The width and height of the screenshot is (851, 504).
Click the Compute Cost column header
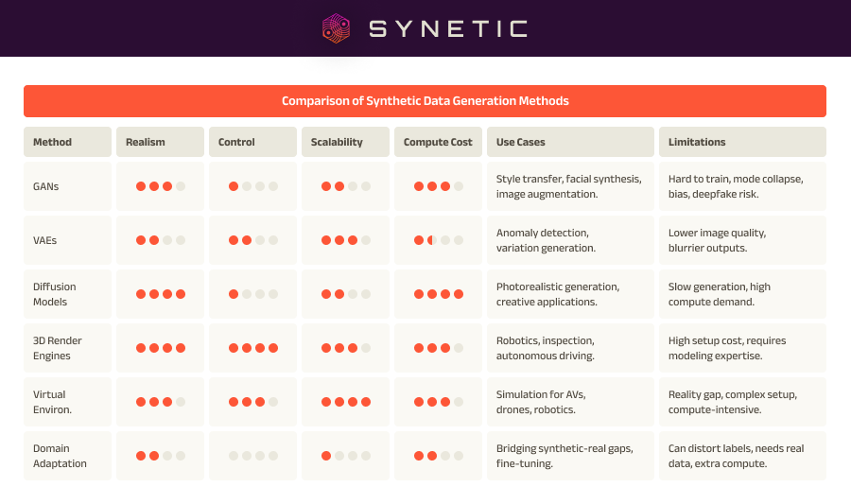click(x=438, y=142)
